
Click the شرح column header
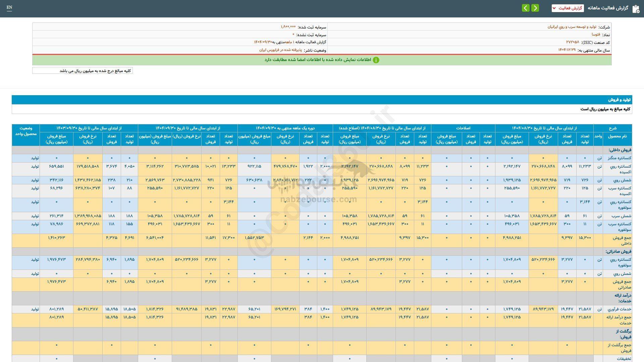pos(612,128)
